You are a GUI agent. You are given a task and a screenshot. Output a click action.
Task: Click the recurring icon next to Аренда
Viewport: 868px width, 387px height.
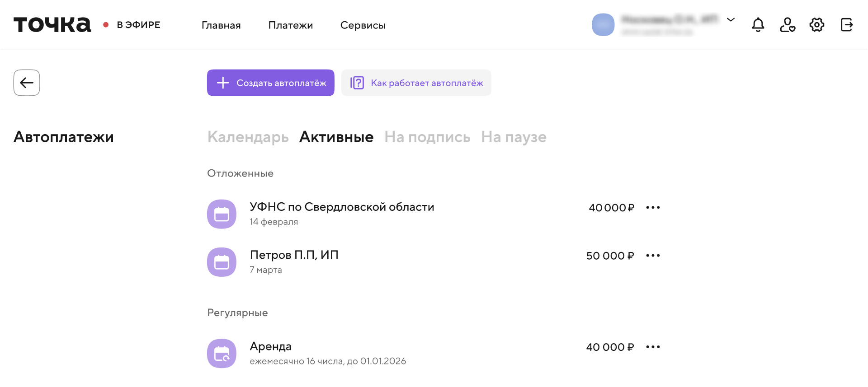[222, 354]
